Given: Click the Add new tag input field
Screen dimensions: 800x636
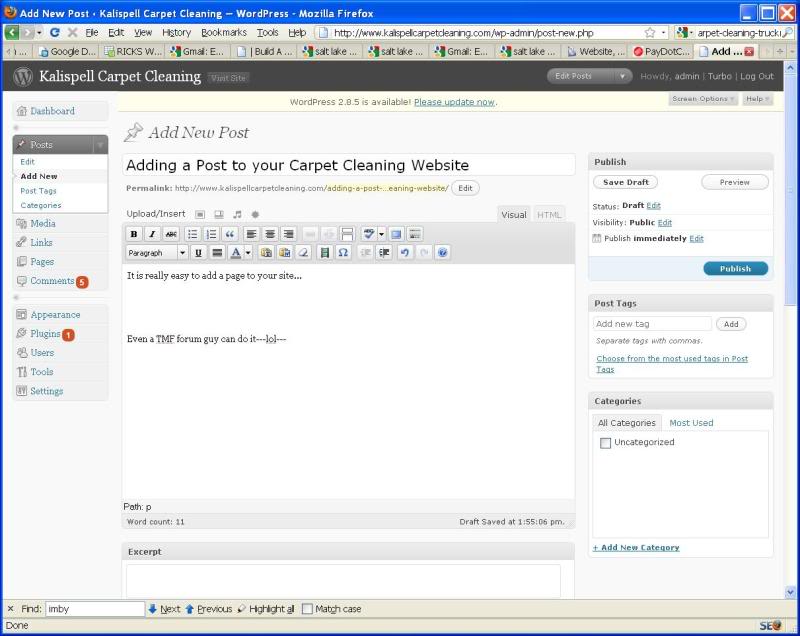Looking at the screenshot, I should tap(651, 323).
